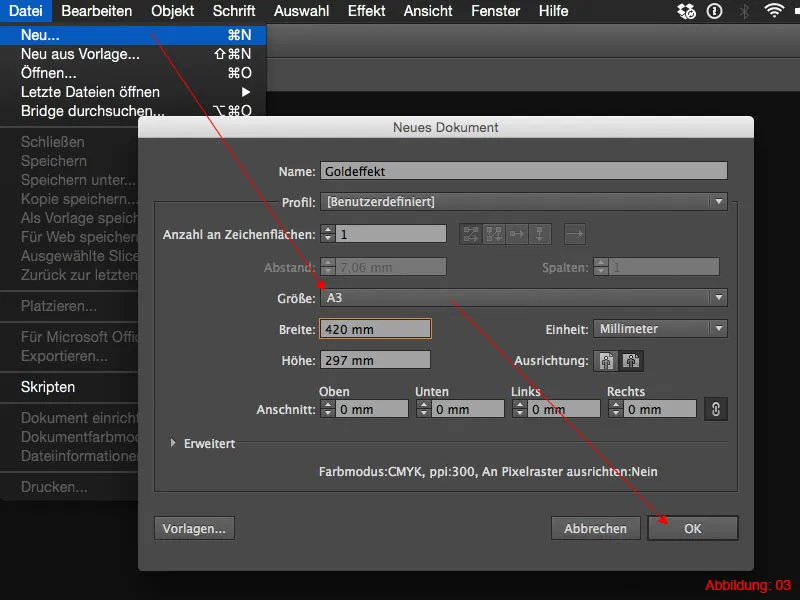Click the Oben bleed value field
Screen dimensions: 800x600
point(372,409)
